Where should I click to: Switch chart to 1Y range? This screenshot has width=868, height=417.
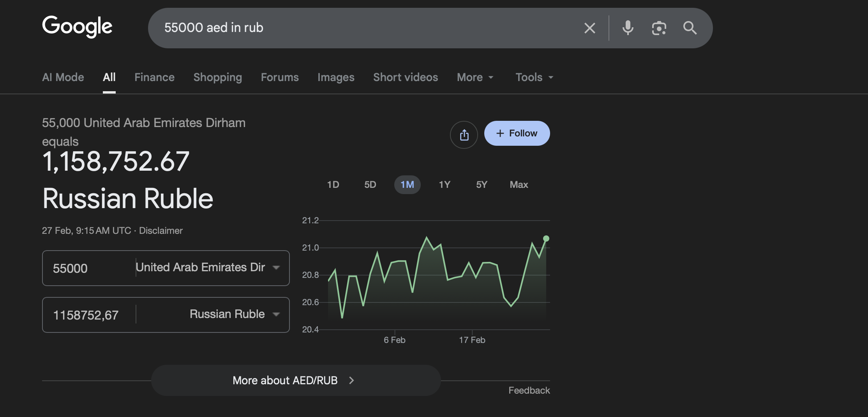click(x=445, y=185)
